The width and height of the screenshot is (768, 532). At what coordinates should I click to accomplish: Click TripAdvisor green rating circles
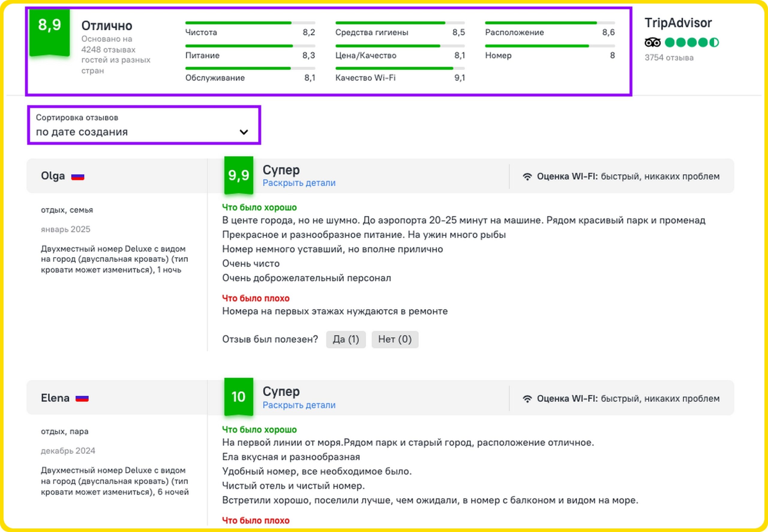click(691, 43)
